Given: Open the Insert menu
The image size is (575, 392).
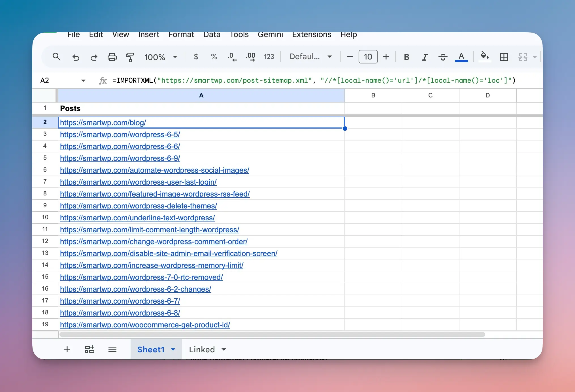Looking at the screenshot, I should [148, 35].
